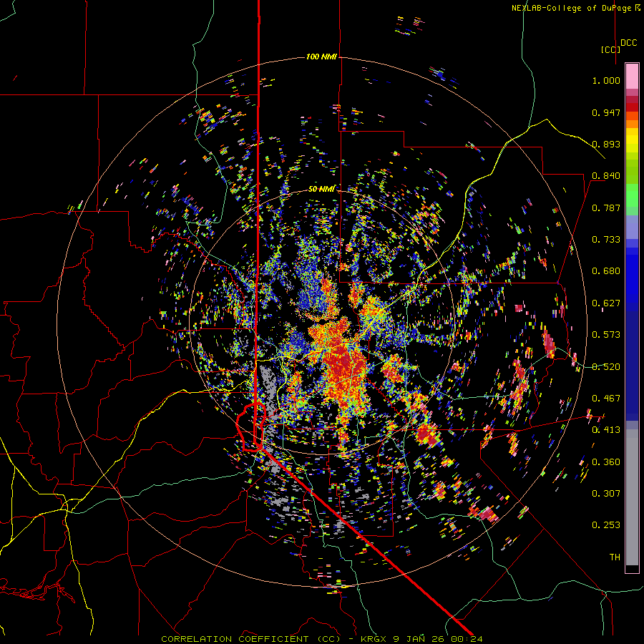Screen dimensions: 644x644
Task: Select the 0.253 legend value
Action: click(606, 525)
